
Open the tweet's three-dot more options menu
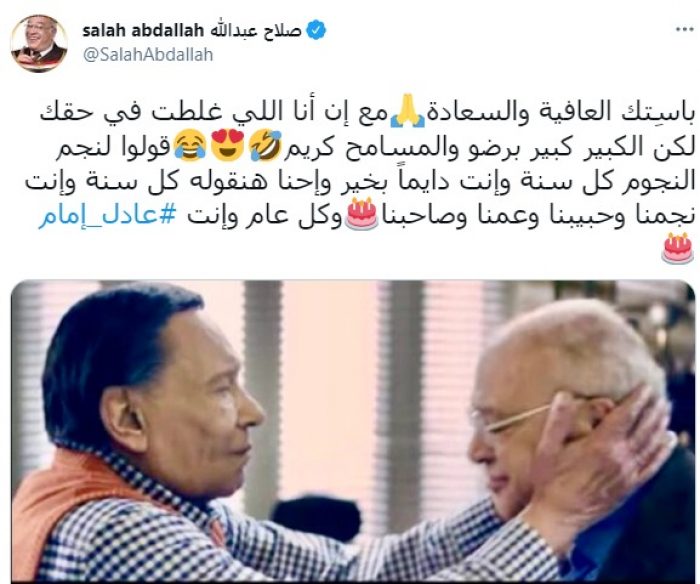tap(684, 30)
